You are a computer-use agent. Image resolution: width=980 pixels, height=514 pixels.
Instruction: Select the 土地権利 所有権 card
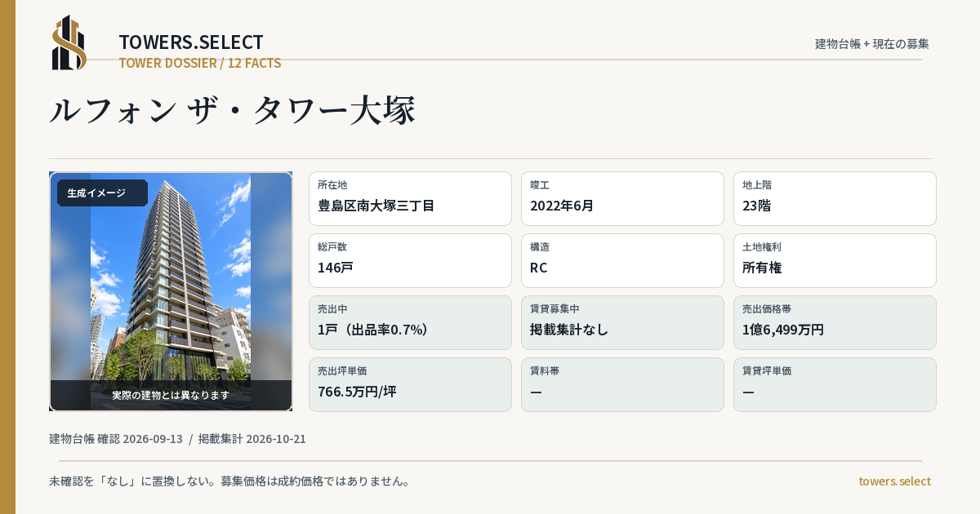pyautogui.click(x=835, y=260)
